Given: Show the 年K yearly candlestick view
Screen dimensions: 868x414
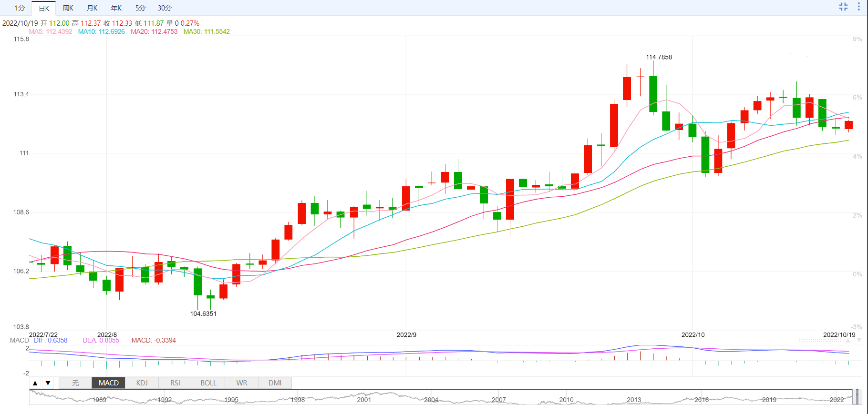Looking at the screenshot, I should (x=116, y=8).
